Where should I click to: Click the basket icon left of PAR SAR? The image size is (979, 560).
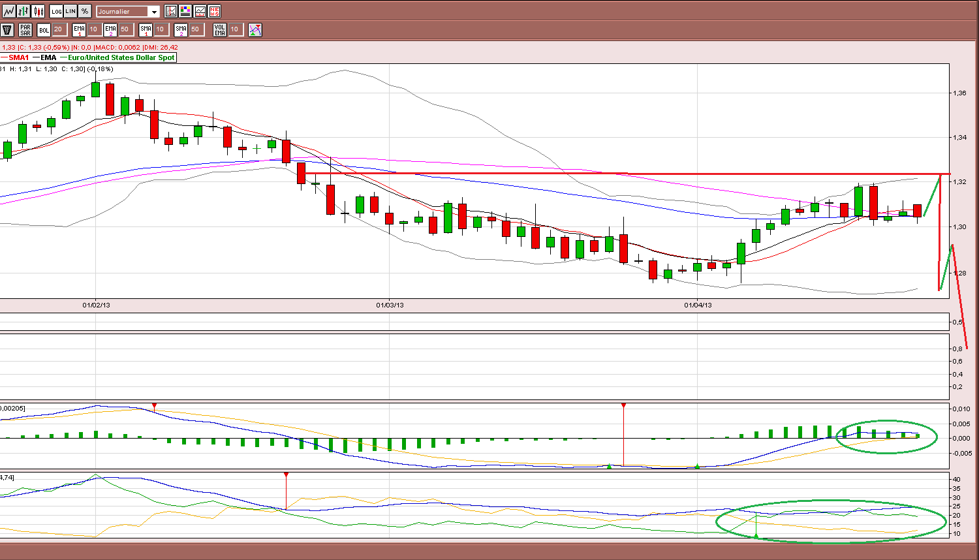point(7,29)
